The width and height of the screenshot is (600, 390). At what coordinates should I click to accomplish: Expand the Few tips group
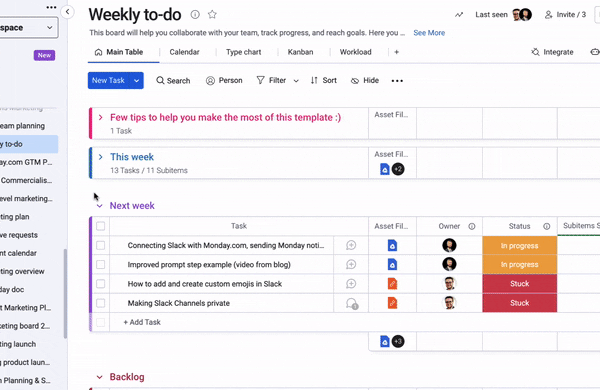[100, 117]
